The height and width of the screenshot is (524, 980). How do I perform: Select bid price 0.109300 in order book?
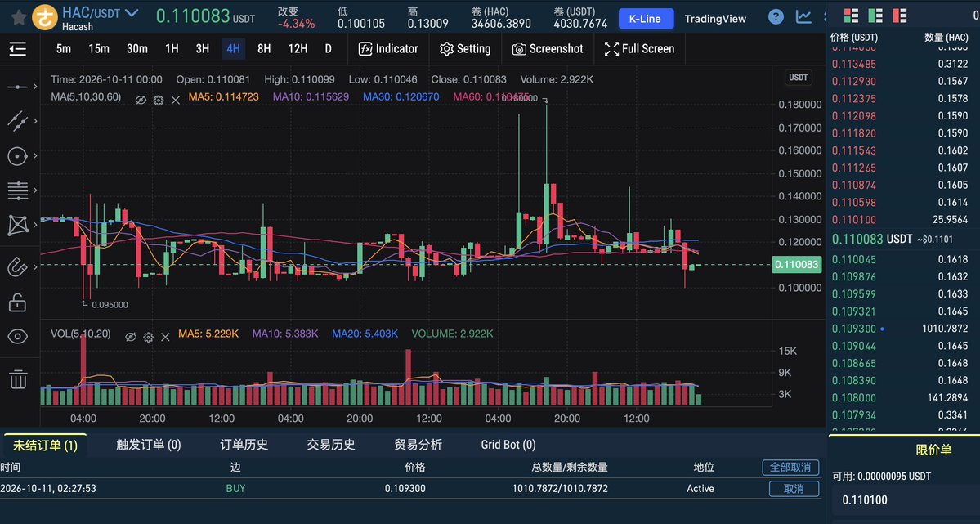(x=852, y=329)
